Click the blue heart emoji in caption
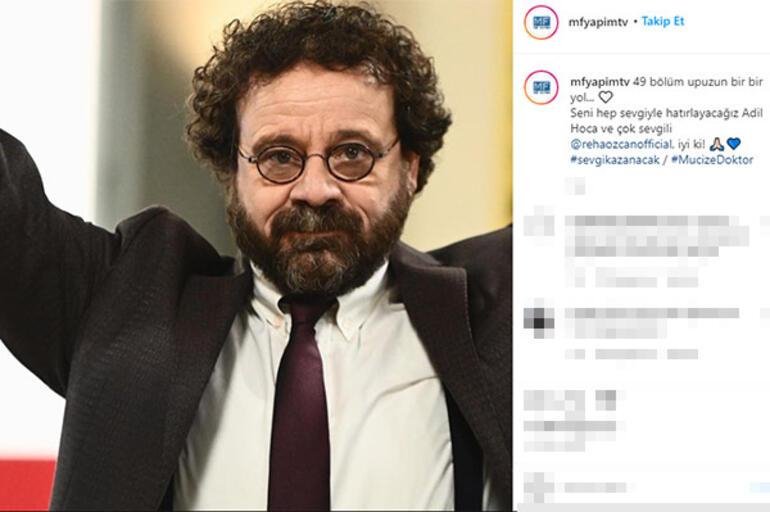This screenshot has width=770, height=512. [x=734, y=144]
